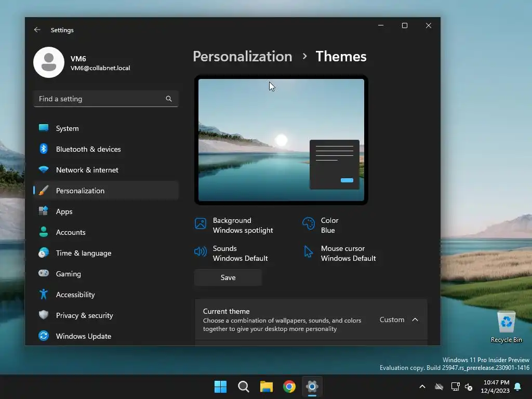Viewport: 532px width, 399px height.
Task: Open Mouse cursor Windows Default setting
Action: click(340, 253)
